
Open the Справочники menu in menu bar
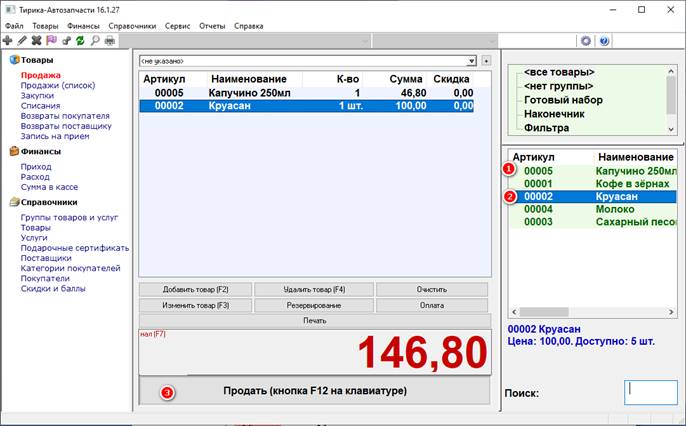click(132, 26)
